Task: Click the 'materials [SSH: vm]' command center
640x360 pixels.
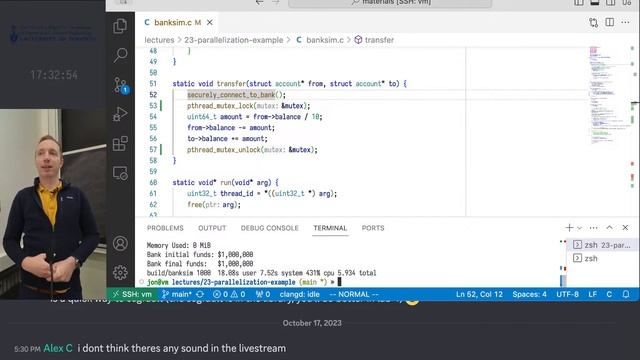Action: point(390,3)
